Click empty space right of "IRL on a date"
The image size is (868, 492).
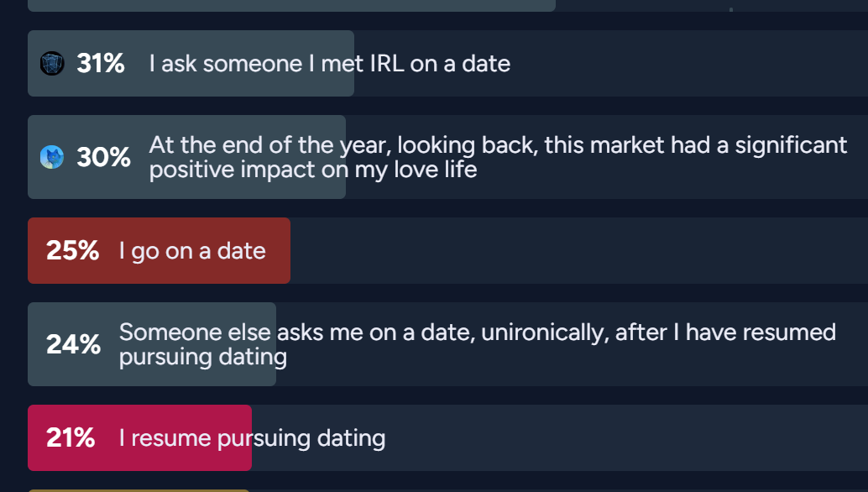pos(688,63)
